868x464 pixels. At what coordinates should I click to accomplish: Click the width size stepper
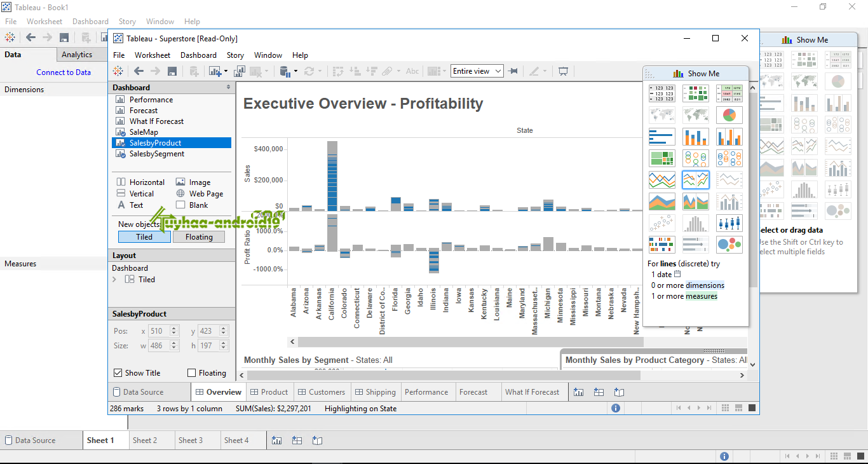[x=173, y=346]
